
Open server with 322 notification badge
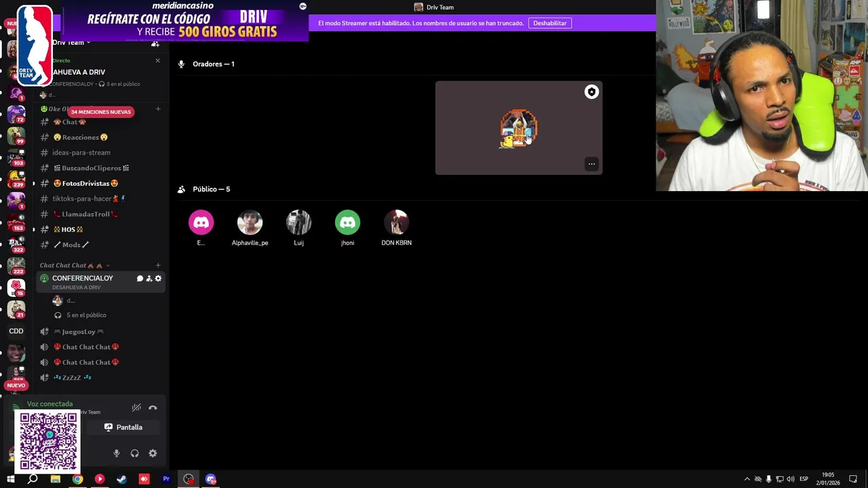pos(16,243)
